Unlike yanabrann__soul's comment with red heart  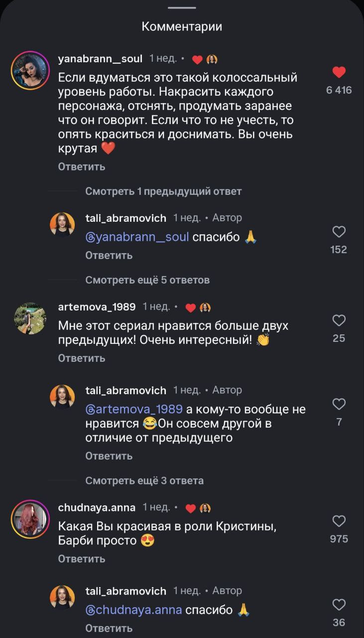pos(339,73)
